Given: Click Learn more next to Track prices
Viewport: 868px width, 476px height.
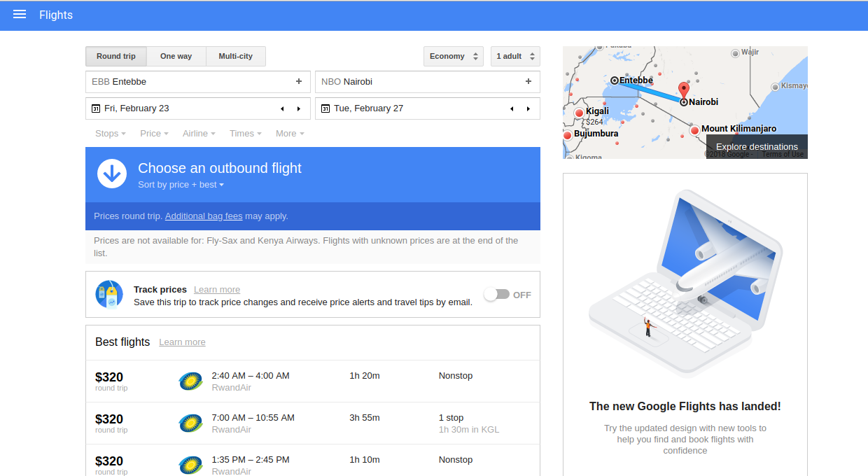Looking at the screenshot, I should pyautogui.click(x=217, y=290).
